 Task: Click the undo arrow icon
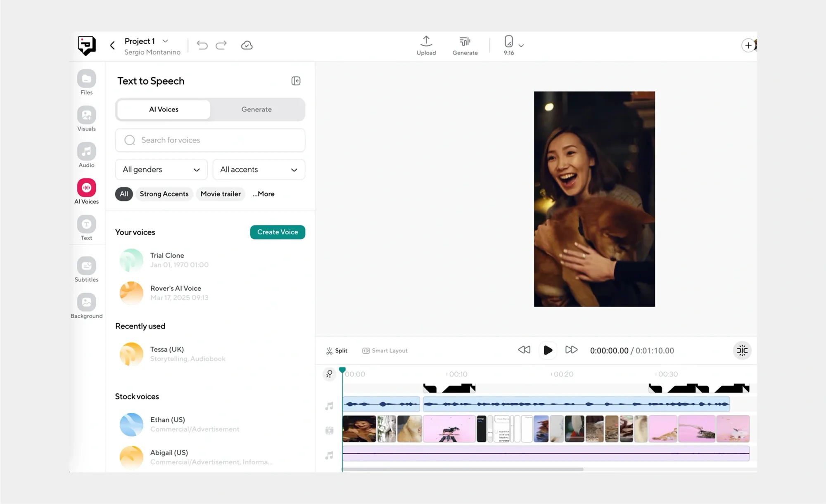202,45
